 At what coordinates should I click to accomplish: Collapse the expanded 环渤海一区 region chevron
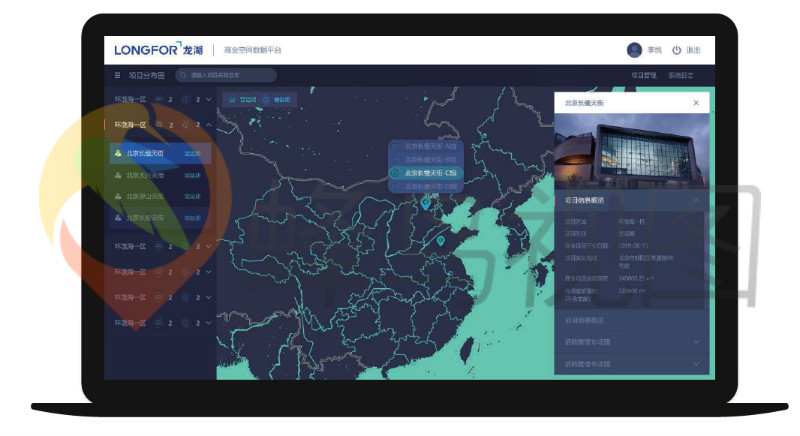(208, 125)
